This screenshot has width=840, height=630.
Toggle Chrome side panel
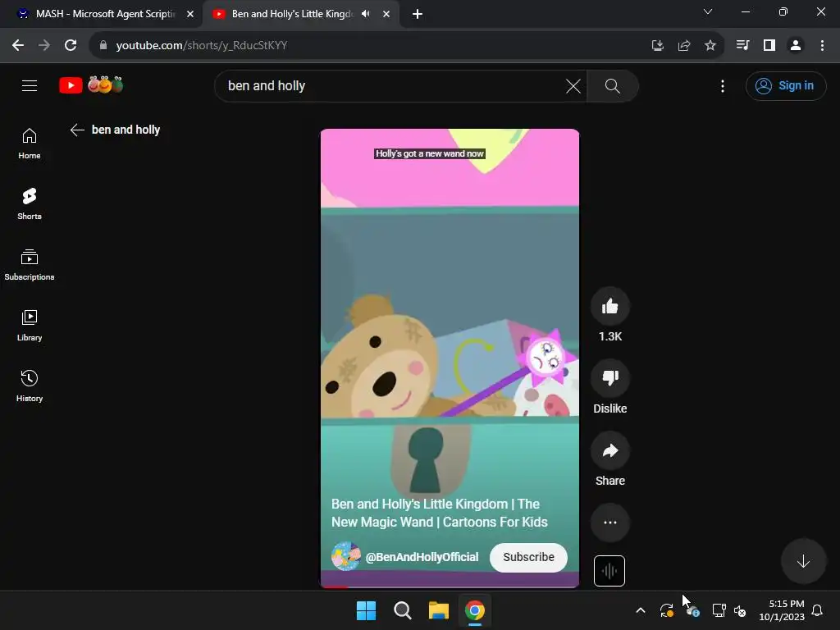tap(769, 46)
